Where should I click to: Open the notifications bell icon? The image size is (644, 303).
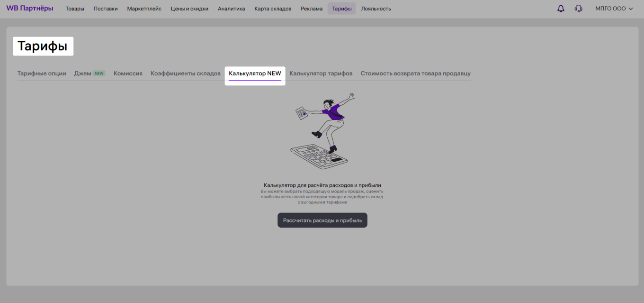(x=561, y=8)
